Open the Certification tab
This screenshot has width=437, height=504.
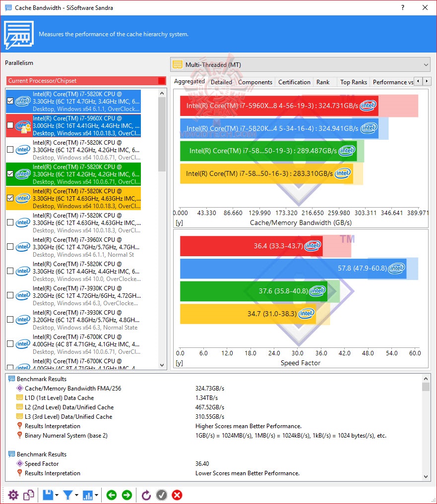click(294, 82)
